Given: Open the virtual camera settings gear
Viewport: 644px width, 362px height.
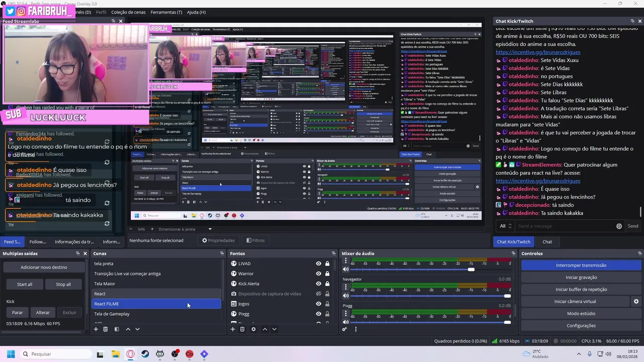Looking at the screenshot, I should (x=636, y=302).
